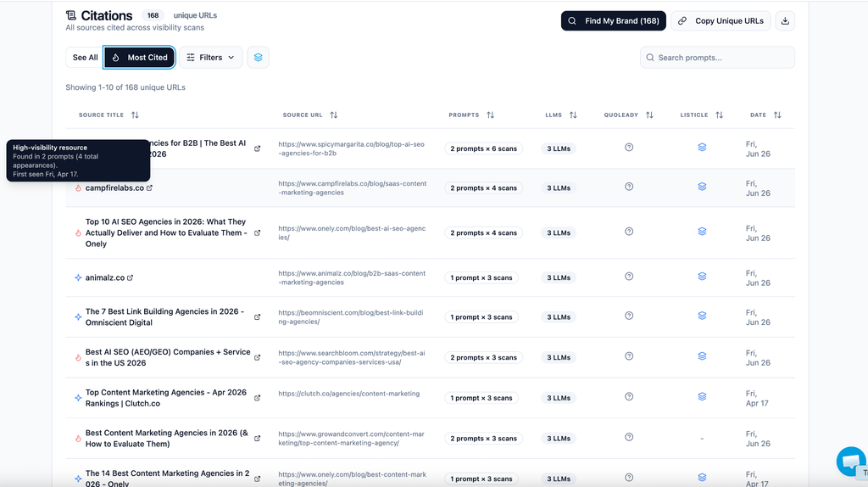Screen dimensions: 868x487
Task: Open campfirelabs.co saas-content-marketing URL
Action: (x=353, y=188)
